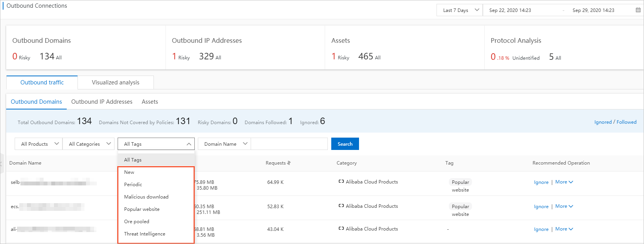Click the Risky Domains: 0 summary count
The image size is (644, 244).
click(217, 121)
